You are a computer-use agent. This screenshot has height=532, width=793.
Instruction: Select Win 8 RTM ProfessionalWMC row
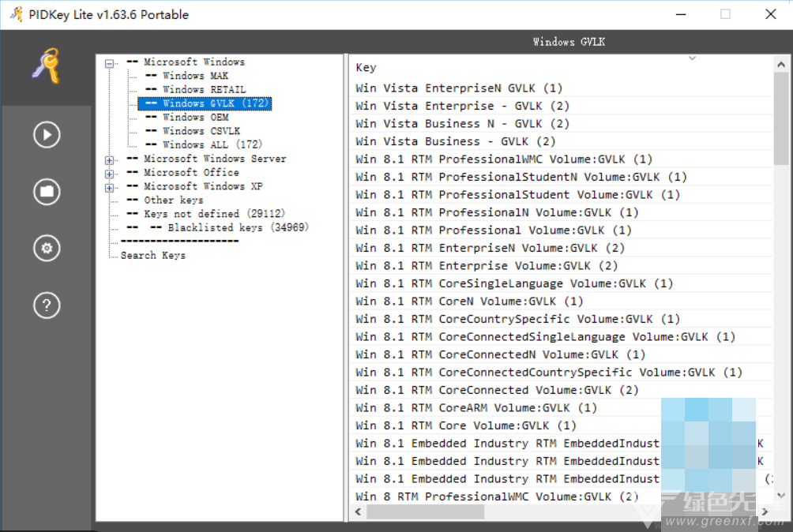click(x=562, y=496)
